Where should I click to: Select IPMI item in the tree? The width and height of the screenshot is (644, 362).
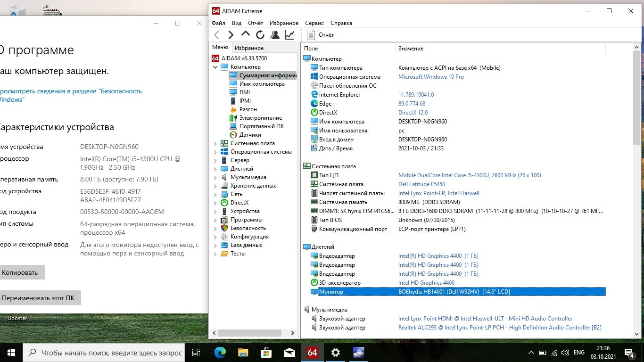coord(245,101)
